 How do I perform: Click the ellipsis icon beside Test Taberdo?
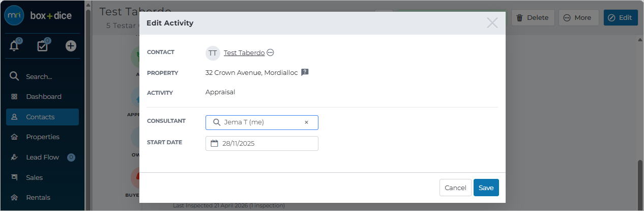click(271, 52)
